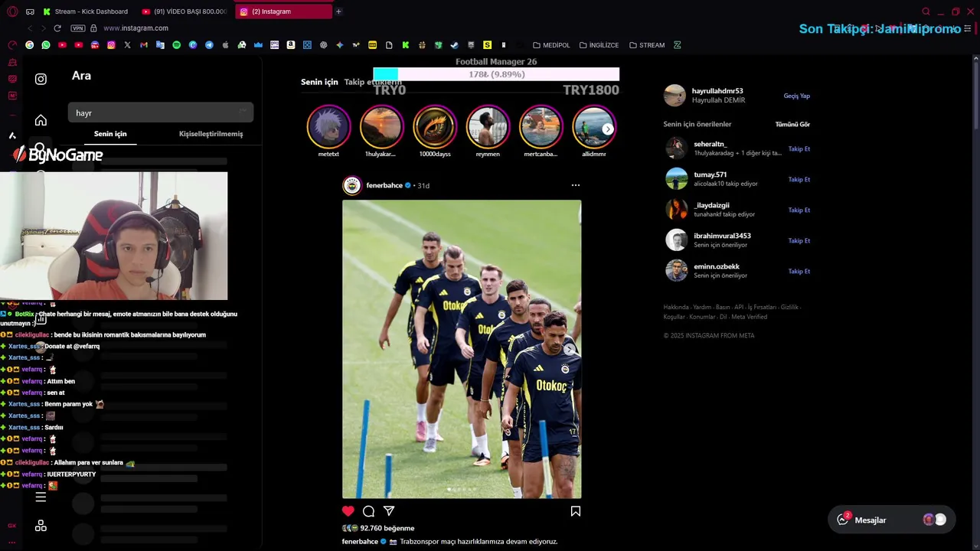Screen dimensions: 980x551
Task: Click the Instagram logo in sidebar
Action: coord(41,79)
